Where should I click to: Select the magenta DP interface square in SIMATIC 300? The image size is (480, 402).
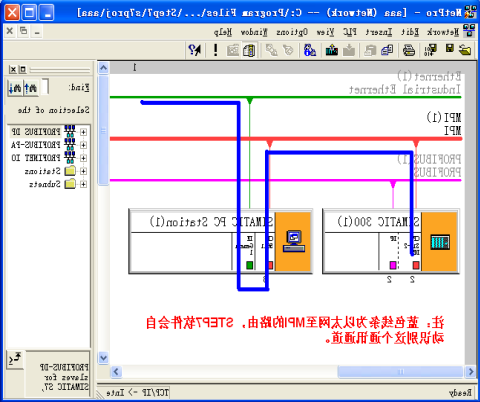click(x=393, y=265)
